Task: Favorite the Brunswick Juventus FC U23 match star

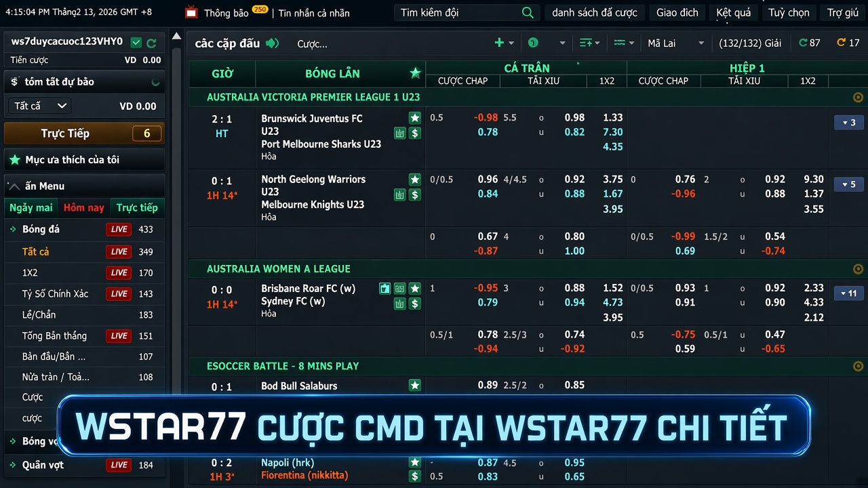Action: [x=415, y=118]
